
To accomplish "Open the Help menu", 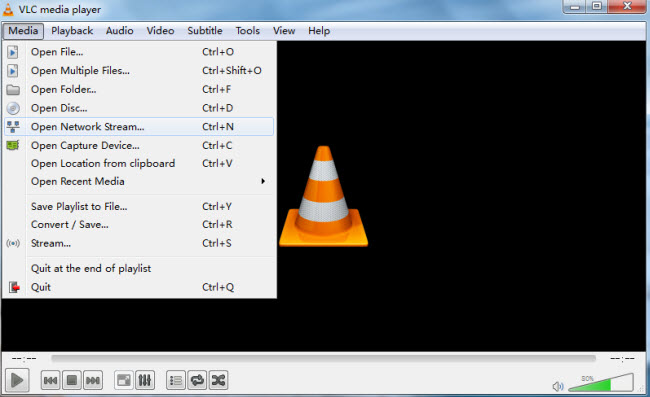I will click(319, 31).
